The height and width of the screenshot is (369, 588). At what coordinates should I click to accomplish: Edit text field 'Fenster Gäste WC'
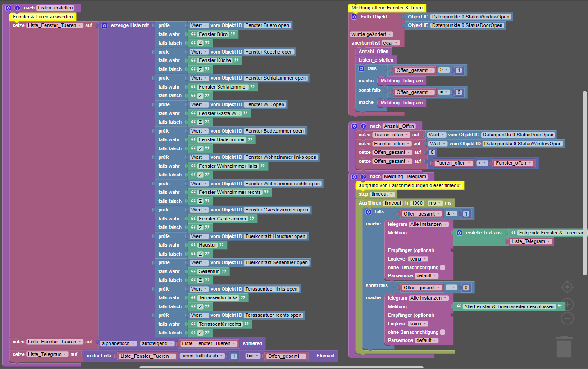coord(219,113)
